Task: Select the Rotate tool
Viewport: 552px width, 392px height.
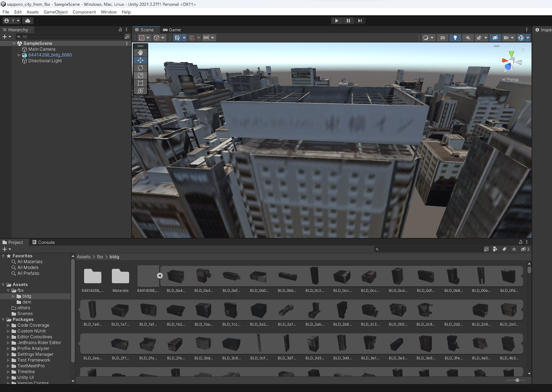Action: pyautogui.click(x=140, y=68)
